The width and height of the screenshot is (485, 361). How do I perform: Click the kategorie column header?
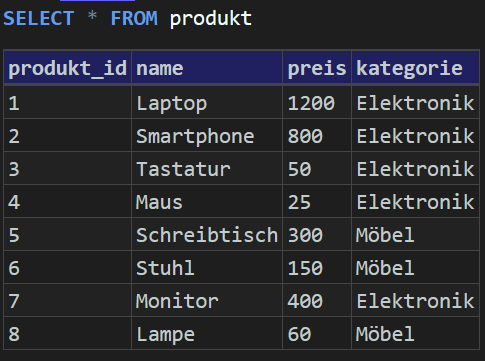tap(416, 68)
